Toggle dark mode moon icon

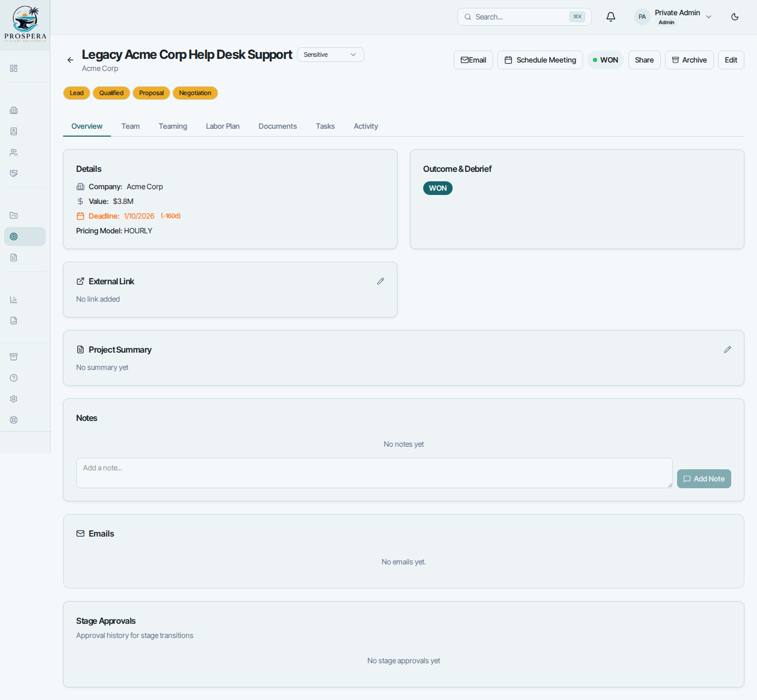[x=735, y=17]
